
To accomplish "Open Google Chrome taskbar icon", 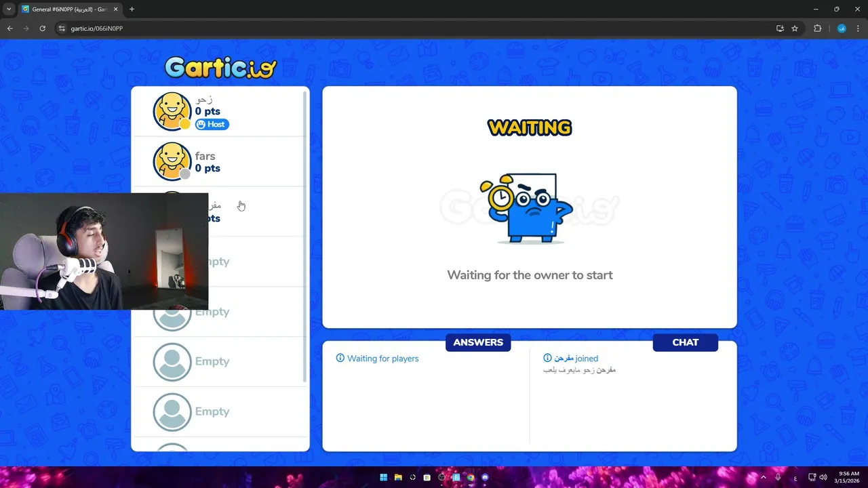I will [x=471, y=477].
